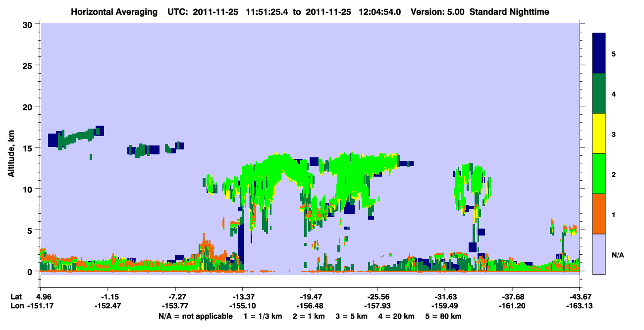Viewport: 644px width, 330px height.
Task: Click the 'Lat' row label
Action: click(16, 297)
